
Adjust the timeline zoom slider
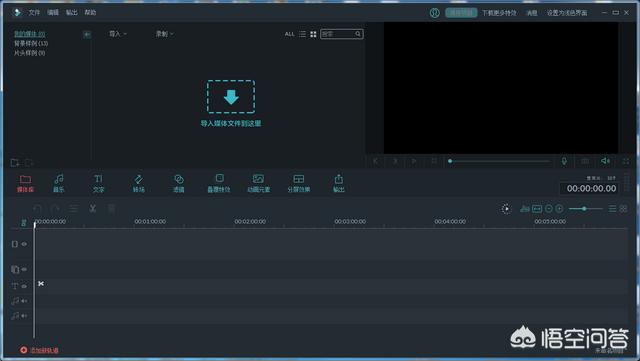click(586, 209)
